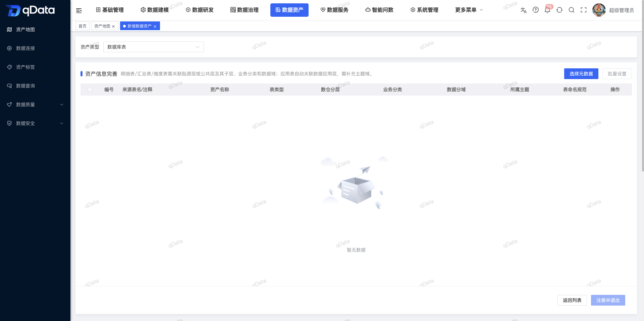Click the user avatar image

point(599,10)
